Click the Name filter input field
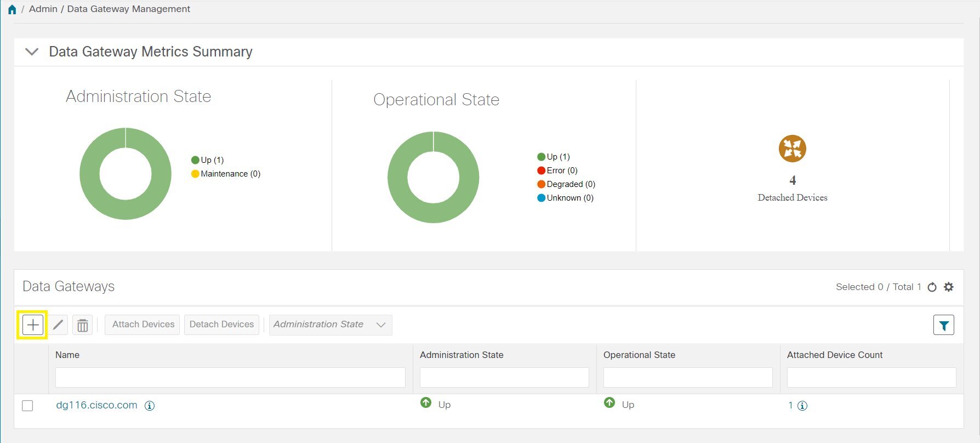 coord(230,378)
